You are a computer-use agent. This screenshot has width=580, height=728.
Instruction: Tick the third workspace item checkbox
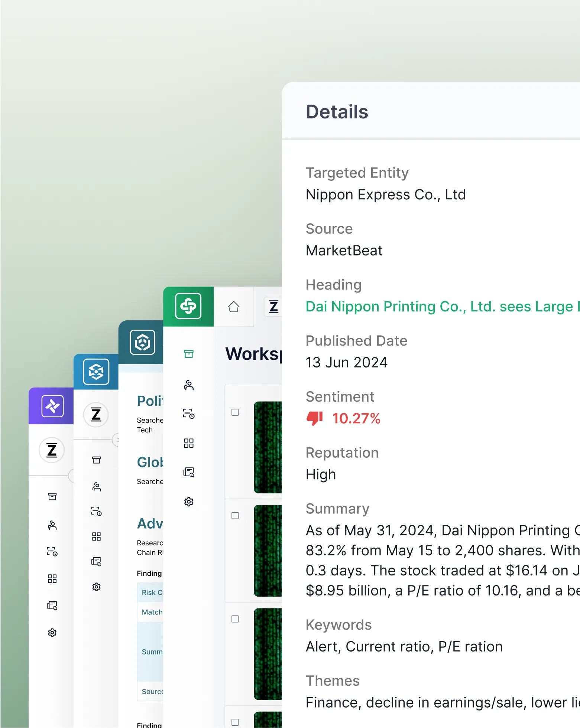(235, 619)
